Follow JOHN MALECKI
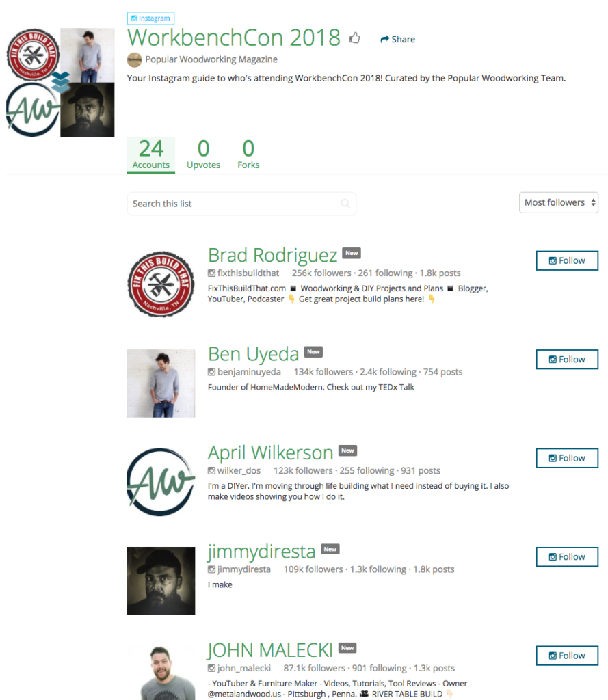The height and width of the screenshot is (700, 608). tap(567, 656)
